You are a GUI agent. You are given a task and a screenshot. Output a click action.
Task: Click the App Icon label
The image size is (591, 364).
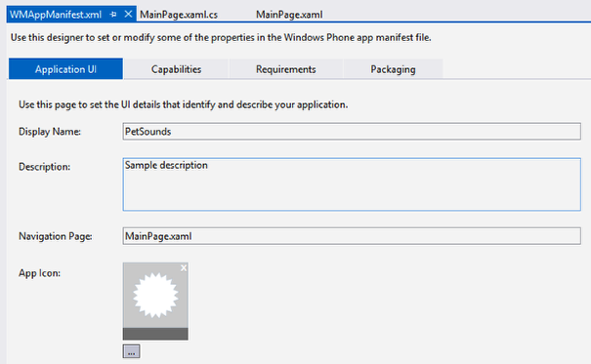40,273
